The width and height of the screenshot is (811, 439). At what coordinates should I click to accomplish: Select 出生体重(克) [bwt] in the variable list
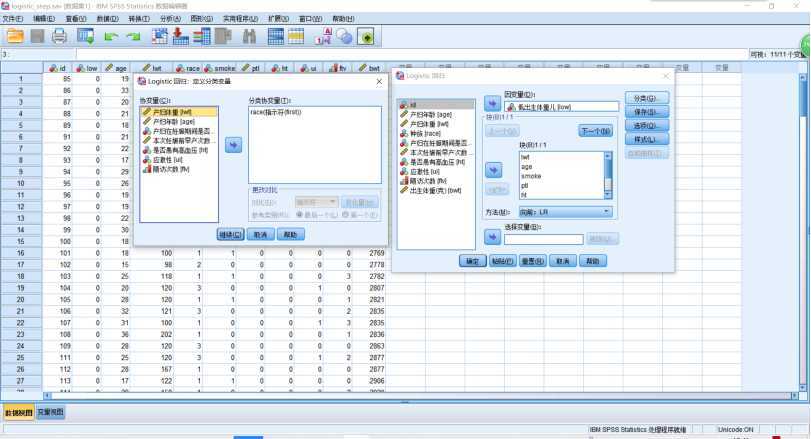(436, 190)
